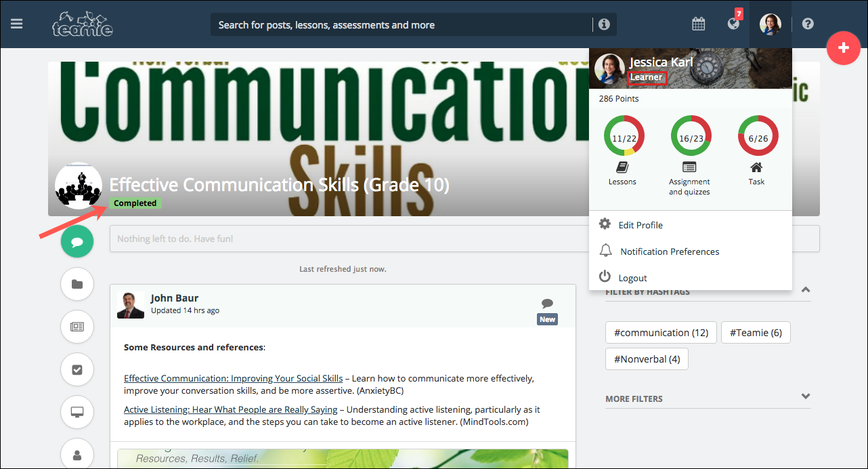Open notifications globe with 7 badge
Image resolution: width=868 pixels, height=469 pixels.
(734, 23)
